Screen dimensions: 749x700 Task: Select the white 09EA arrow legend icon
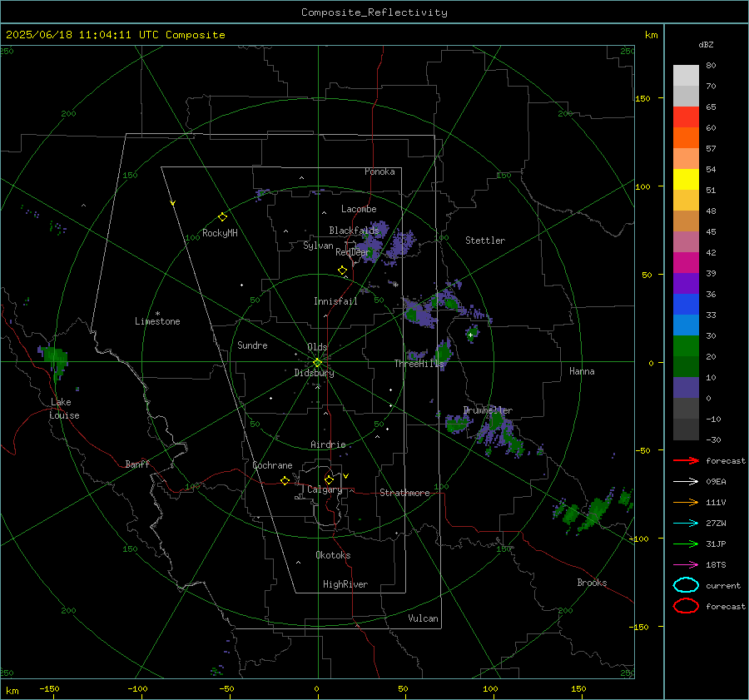point(686,481)
